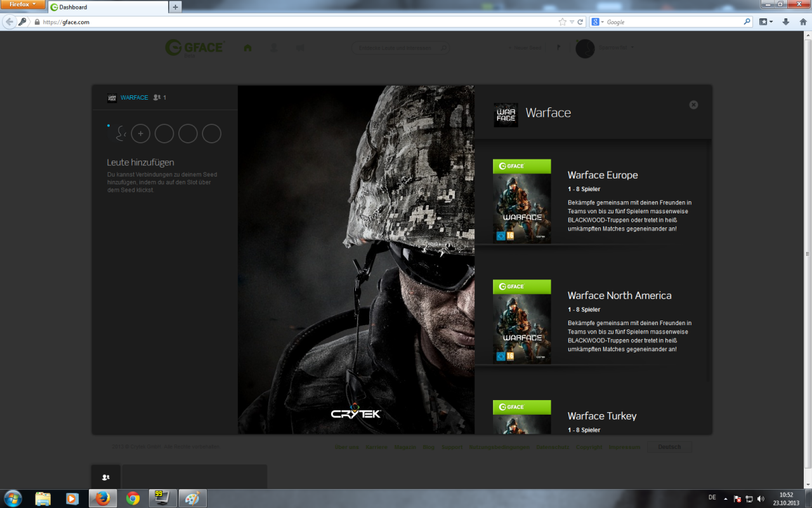Select the Warface Europe title
The width and height of the screenshot is (812, 508).
[603, 175]
